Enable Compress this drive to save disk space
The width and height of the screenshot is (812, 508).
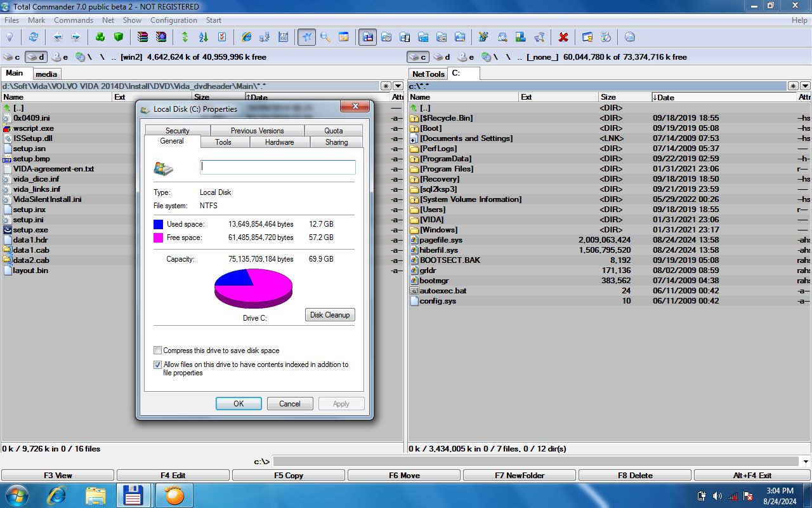(158, 351)
